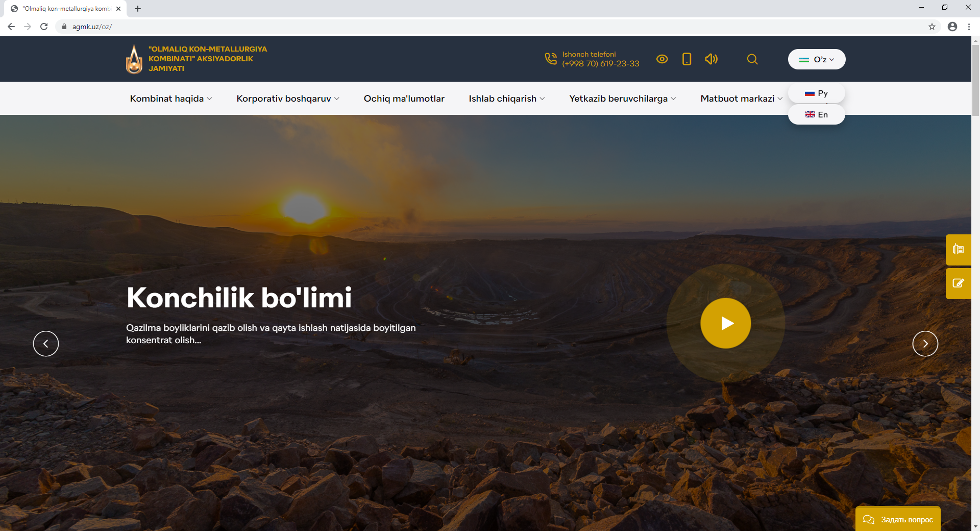Open Ochiq ma'lumotlar page
The width and height of the screenshot is (980, 531).
pos(404,99)
